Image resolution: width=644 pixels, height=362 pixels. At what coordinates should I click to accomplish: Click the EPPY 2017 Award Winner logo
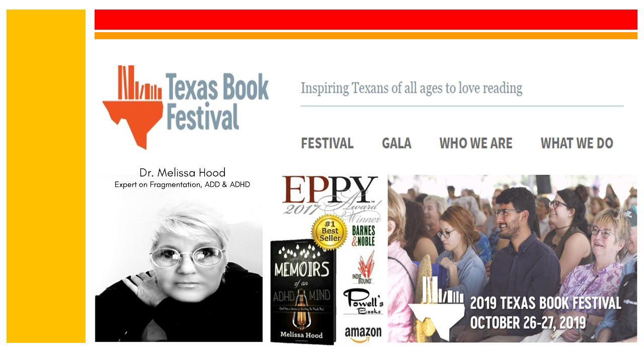(330, 195)
